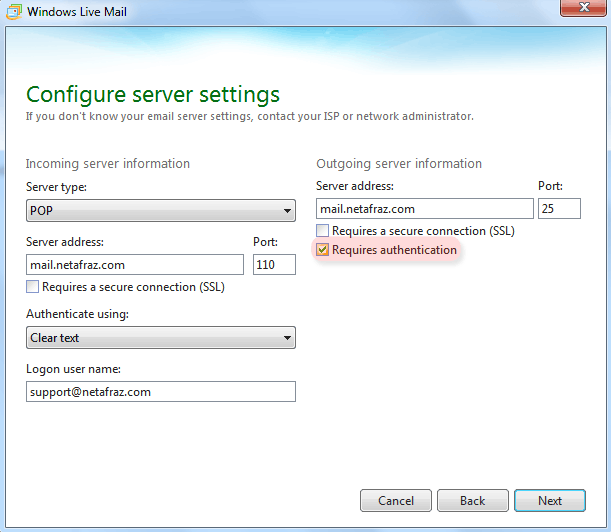Viewport: 611px width, 532px height.
Task: Click the Server type dropdown arrow
Action: click(x=287, y=211)
